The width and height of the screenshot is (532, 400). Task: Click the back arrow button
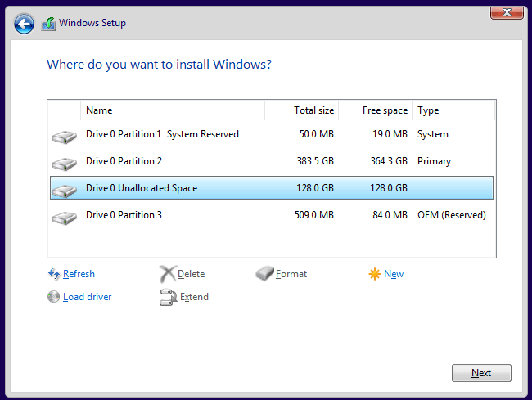(25, 24)
